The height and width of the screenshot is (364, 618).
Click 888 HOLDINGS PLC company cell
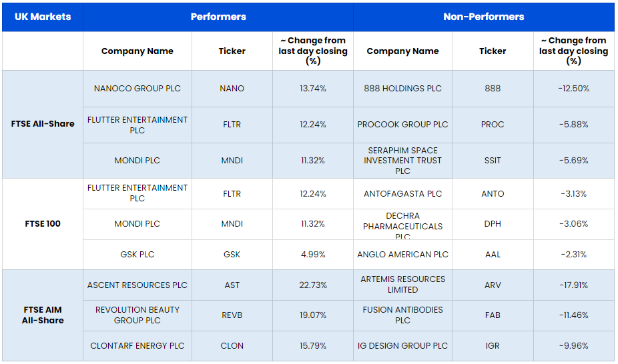[402, 89]
